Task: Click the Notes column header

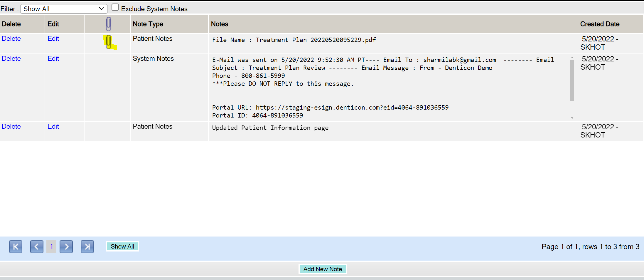Action: [x=220, y=24]
